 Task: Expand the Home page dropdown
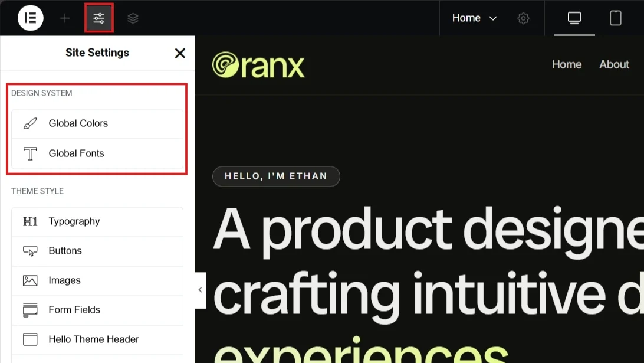474,18
